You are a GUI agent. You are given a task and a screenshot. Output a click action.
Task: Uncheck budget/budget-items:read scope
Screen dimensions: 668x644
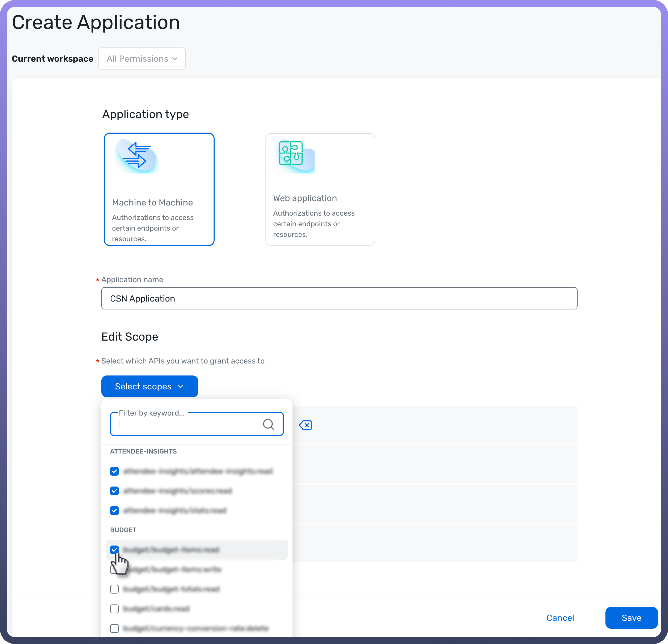click(115, 549)
